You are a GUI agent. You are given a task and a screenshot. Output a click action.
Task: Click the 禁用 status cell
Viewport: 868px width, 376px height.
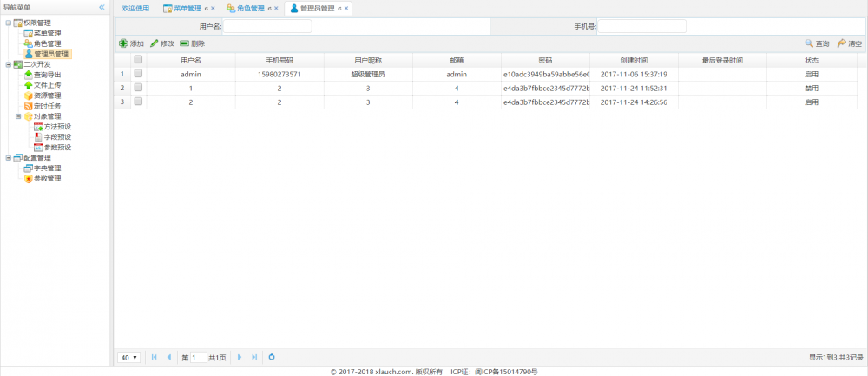click(812, 88)
